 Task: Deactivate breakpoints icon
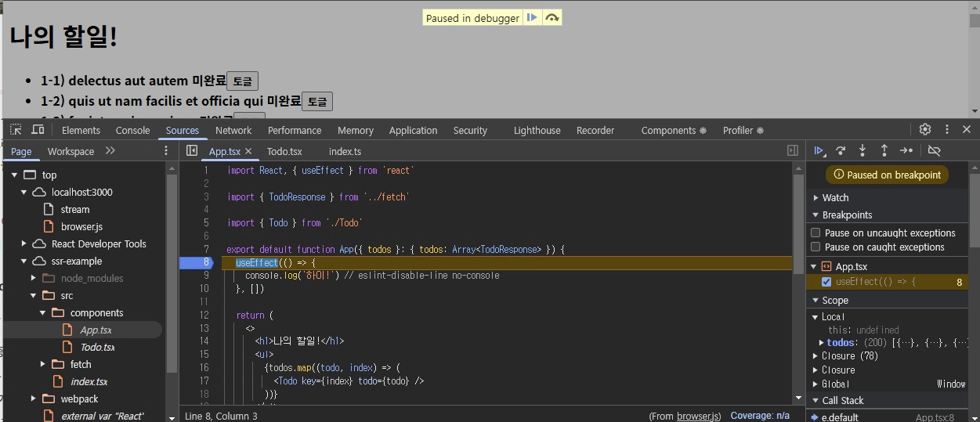pos(934,150)
